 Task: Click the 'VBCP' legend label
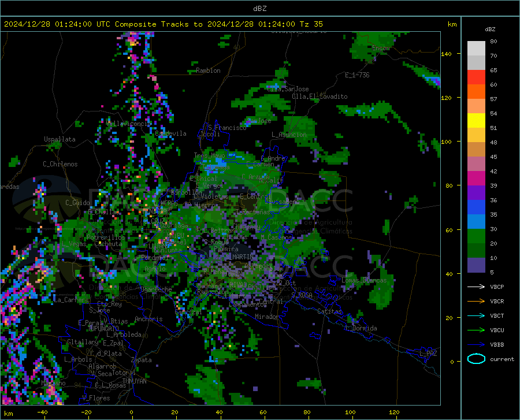[x=497, y=287]
